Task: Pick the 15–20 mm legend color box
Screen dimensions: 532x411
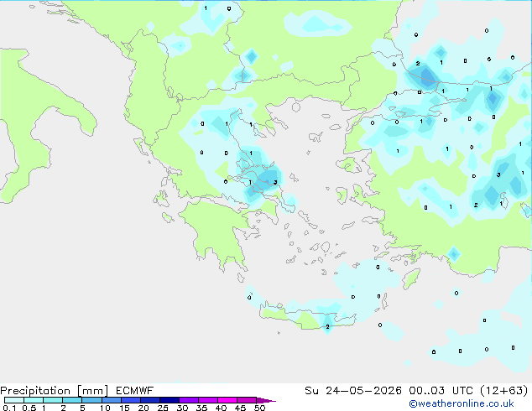Action: (130, 400)
